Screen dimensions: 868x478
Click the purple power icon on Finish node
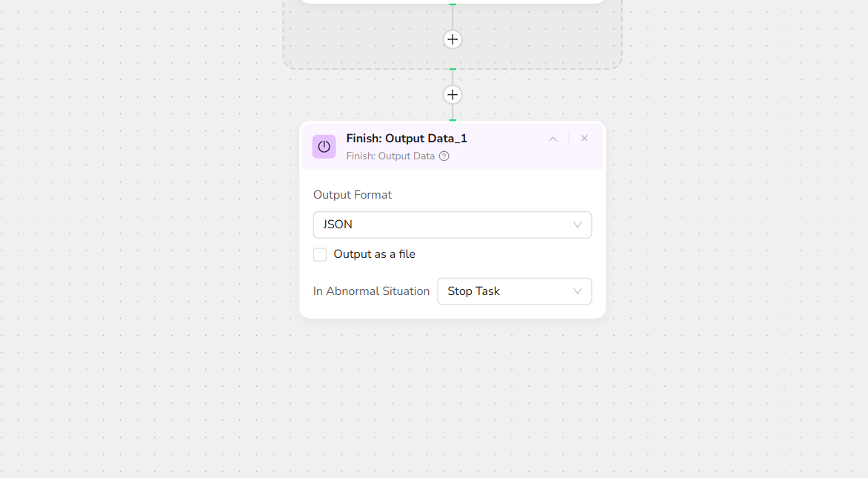pyautogui.click(x=324, y=147)
